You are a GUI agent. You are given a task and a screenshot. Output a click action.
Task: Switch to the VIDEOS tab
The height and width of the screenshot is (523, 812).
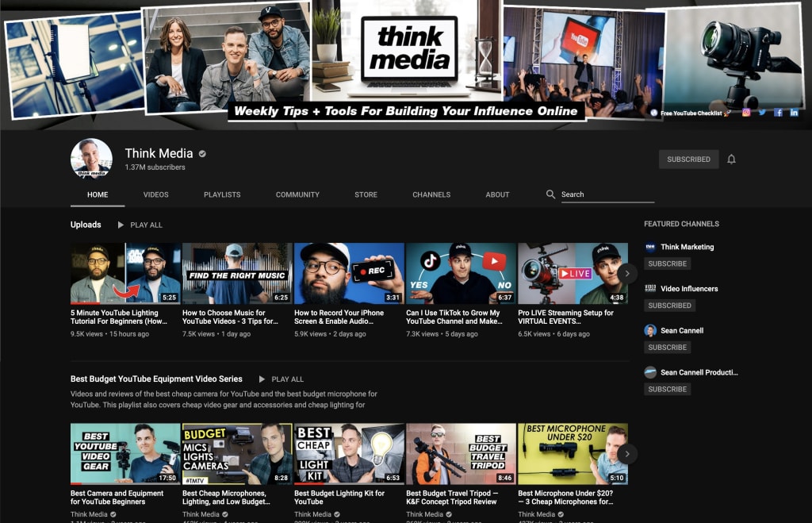pos(156,194)
